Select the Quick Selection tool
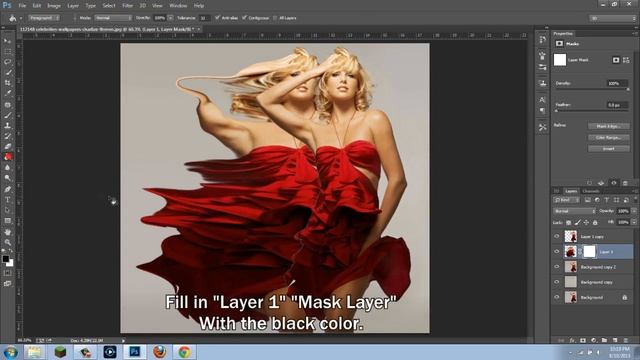This screenshot has width=640, height=360. (7, 72)
